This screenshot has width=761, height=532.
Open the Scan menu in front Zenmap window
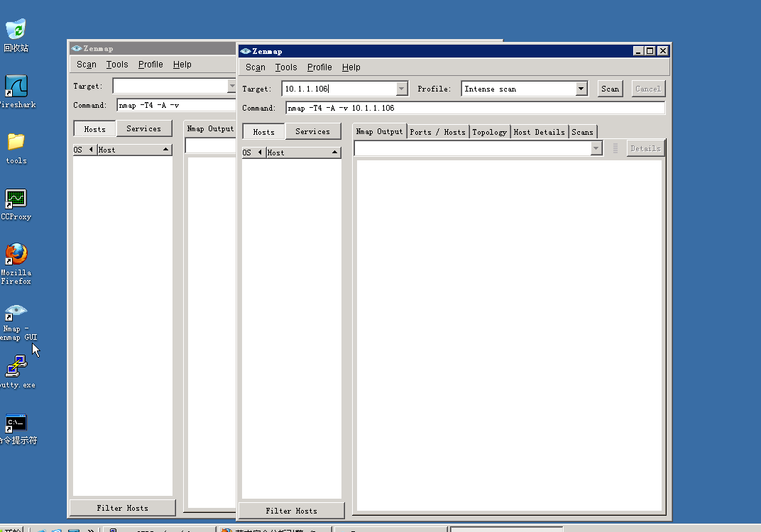pos(256,67)
